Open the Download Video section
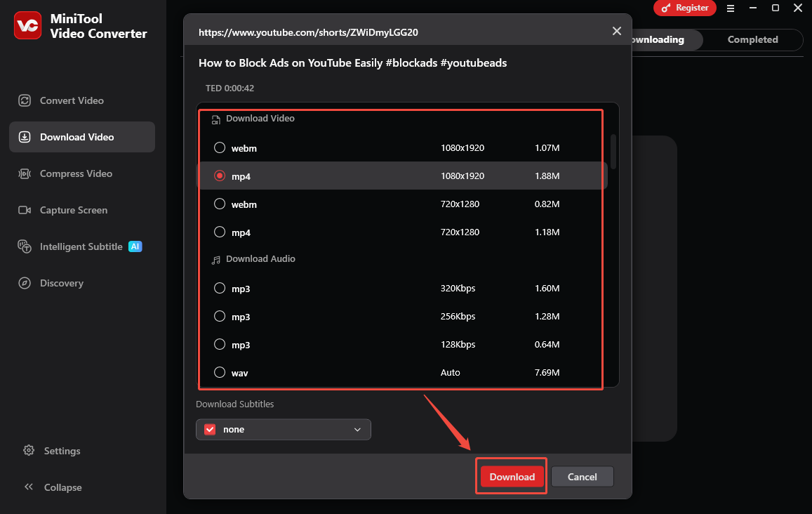 pyautogui.click(x=82, y=137)
